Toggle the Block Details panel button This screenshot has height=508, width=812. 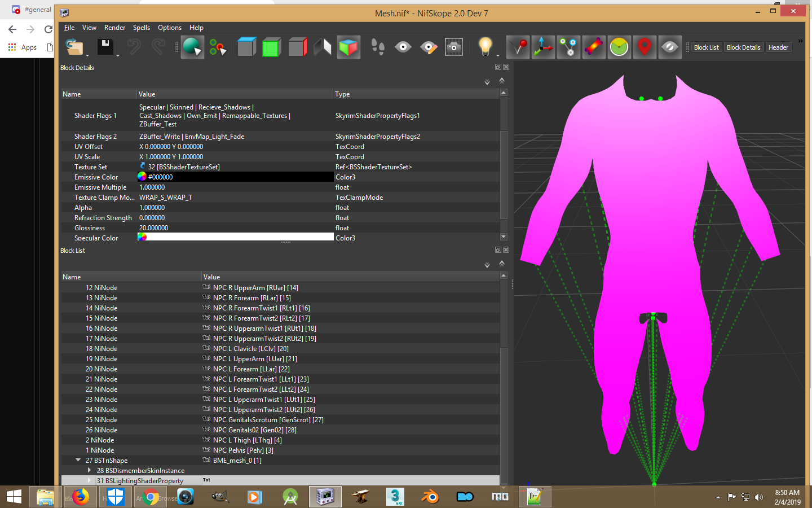(744, 47)
